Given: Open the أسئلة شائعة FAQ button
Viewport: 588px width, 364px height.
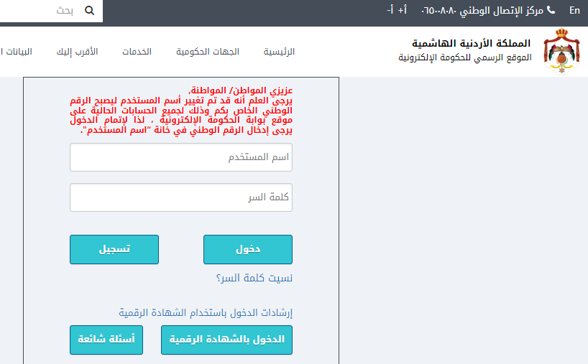Looking at the screenshot, I should pyautogui.click(x=106, y=340).
